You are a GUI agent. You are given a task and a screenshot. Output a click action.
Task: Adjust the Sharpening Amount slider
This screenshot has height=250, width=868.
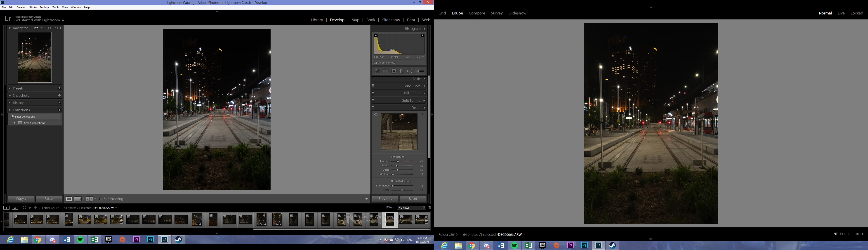[x=398, y=161]
